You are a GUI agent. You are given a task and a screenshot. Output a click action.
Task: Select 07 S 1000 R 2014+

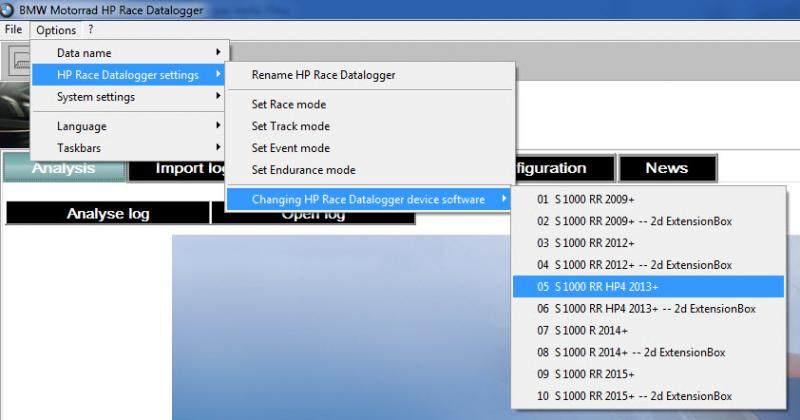pyautogui.click(x=648, y=330)
